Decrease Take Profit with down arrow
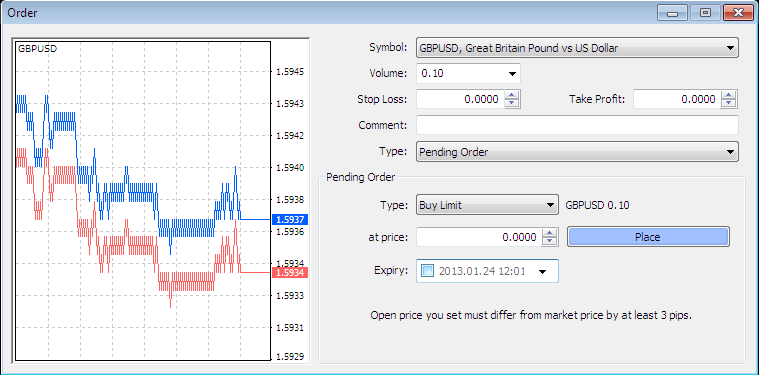759x375 pixels. [x=729, y=104]
